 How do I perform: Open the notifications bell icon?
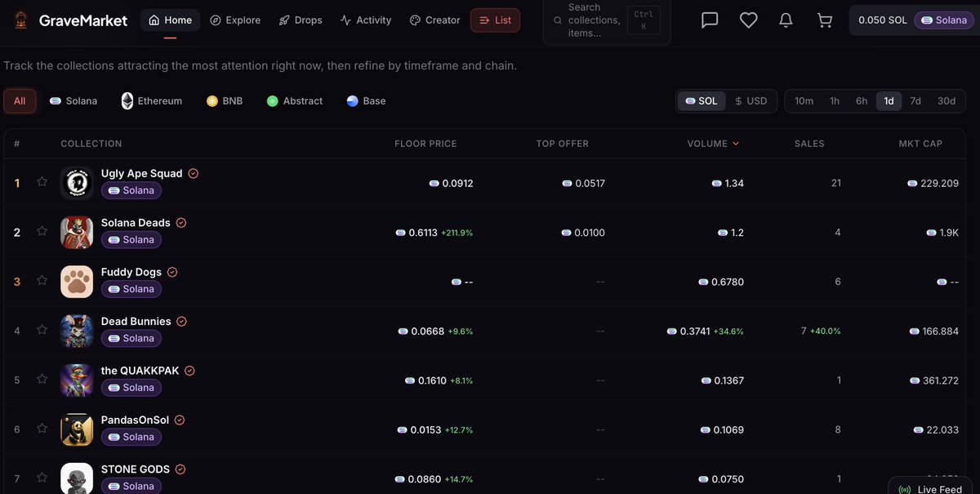coord(786,20)
